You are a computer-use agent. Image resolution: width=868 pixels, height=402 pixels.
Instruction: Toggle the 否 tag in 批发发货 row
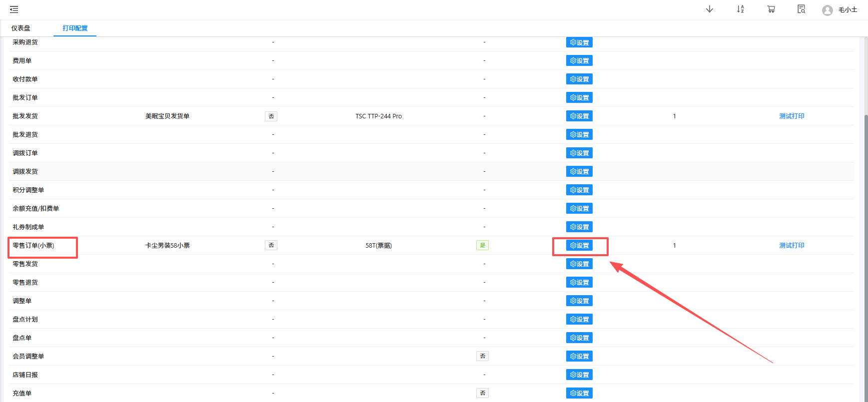pyautogui.click(x=271, y=116)
